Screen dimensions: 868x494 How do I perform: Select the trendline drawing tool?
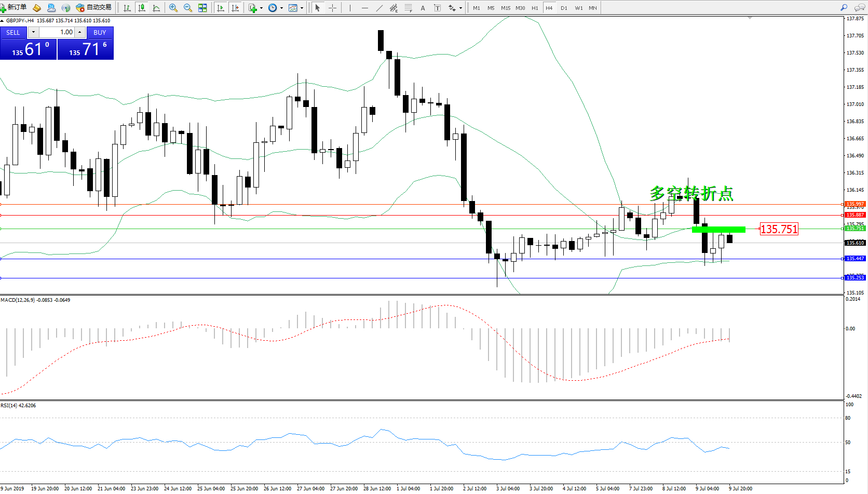pyautogui.click(x=379, y=8)
